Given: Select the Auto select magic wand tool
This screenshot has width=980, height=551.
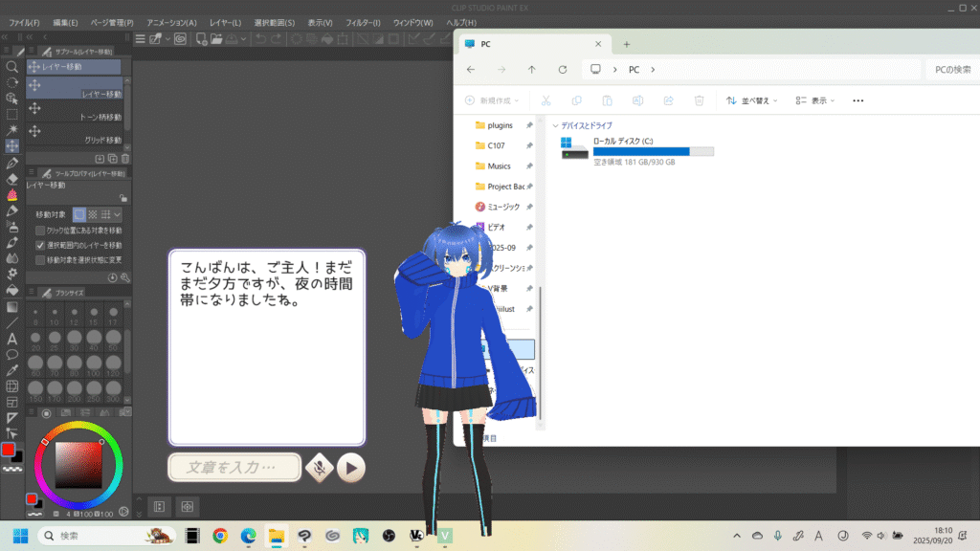Looking at the screenshot, I should pos(11,130).
